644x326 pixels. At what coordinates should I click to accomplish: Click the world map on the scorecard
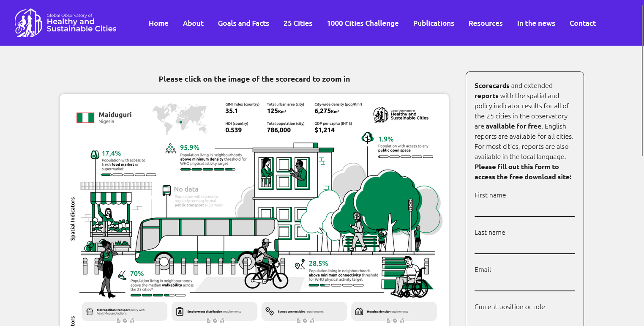pyautogui.click(x=179, y=117)
